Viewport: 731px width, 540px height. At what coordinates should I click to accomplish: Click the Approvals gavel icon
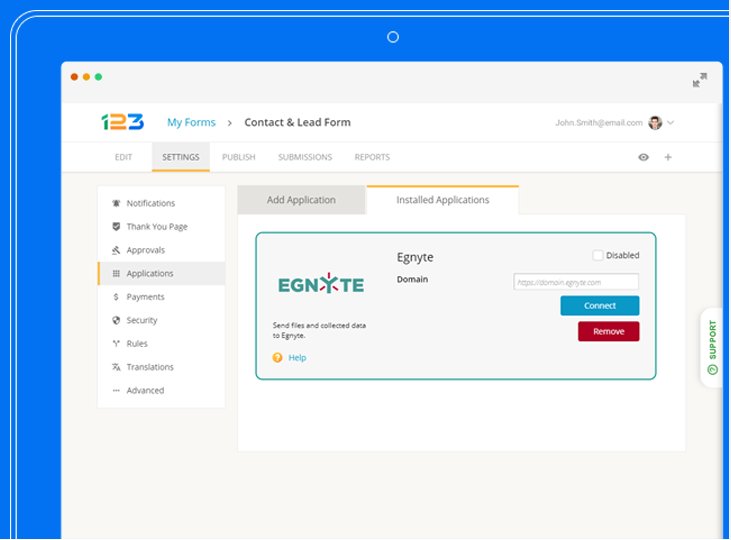click(116, 250)
